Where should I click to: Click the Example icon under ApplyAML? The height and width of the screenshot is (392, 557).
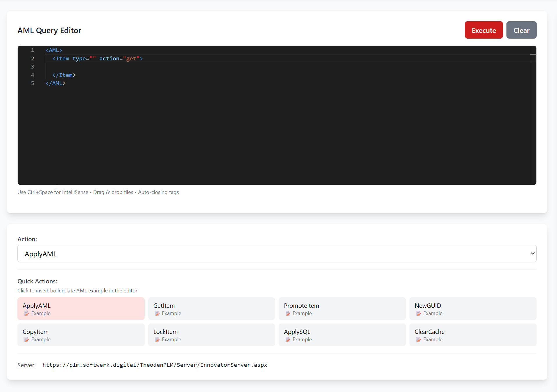pyautogui.click(x=26, y=314)
